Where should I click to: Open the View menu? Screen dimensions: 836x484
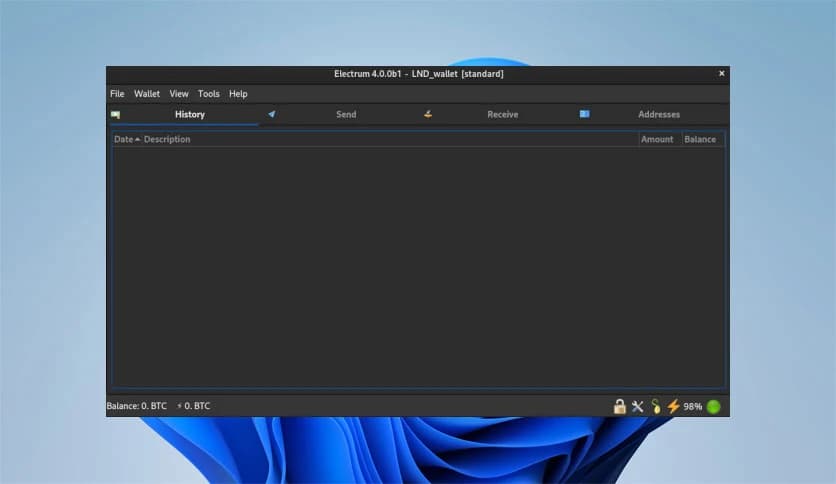179,94
